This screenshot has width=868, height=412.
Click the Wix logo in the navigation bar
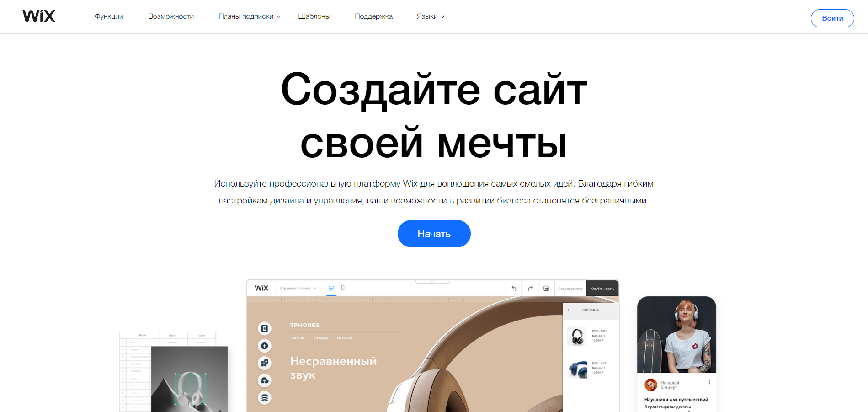click(x=39, y=16)
